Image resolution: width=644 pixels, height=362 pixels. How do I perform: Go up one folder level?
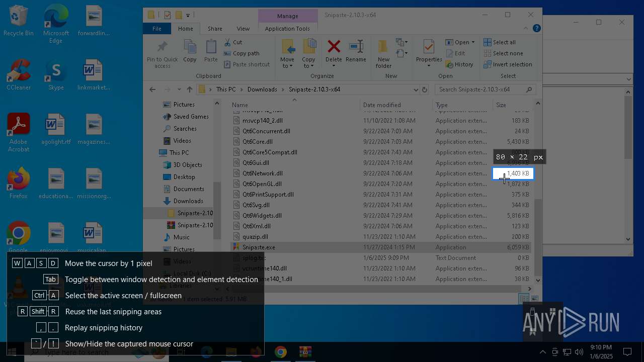coord(189,89)
